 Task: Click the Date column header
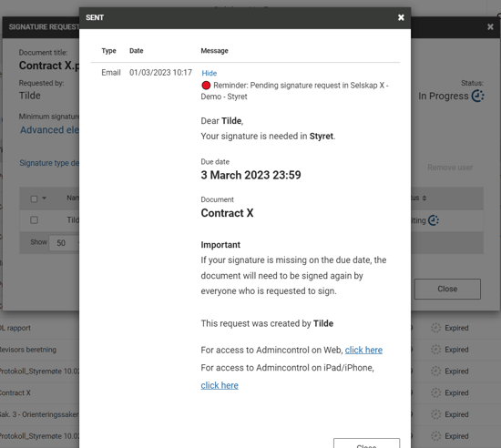137,51
